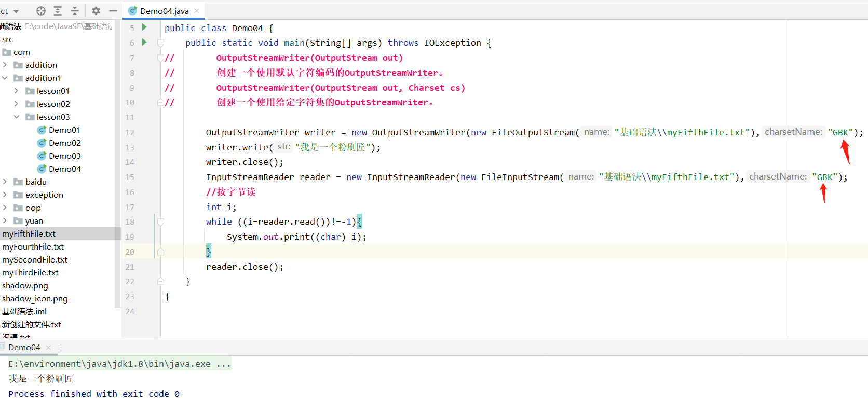Collapse the addition1 package folder
The width and height of the screenshot is (868, 400).
coord(5,78)
